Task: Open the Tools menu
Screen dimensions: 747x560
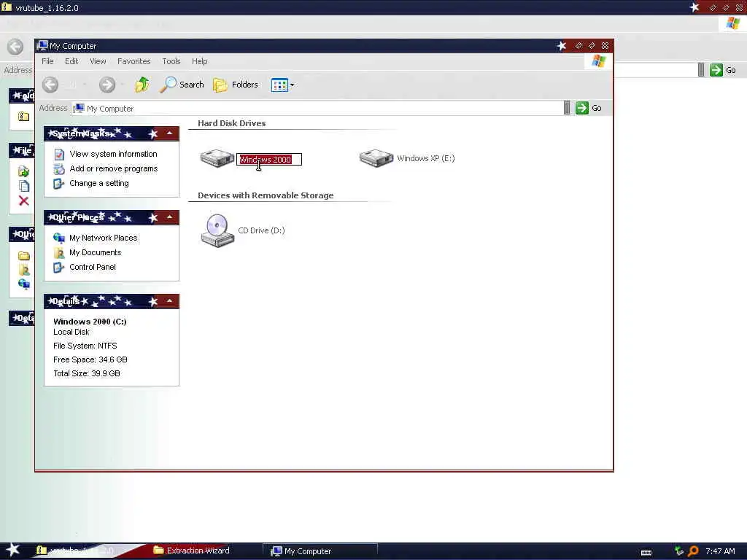Action: click(x=171, y=61)
